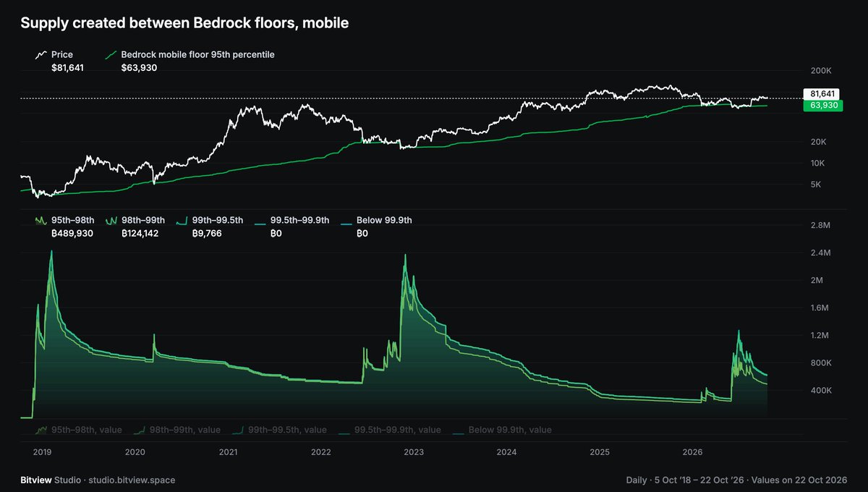Image resolution: width=868 pixels, height=492 pixels.
Task: Click the 200K price axis label
Action: pos(821,71)
